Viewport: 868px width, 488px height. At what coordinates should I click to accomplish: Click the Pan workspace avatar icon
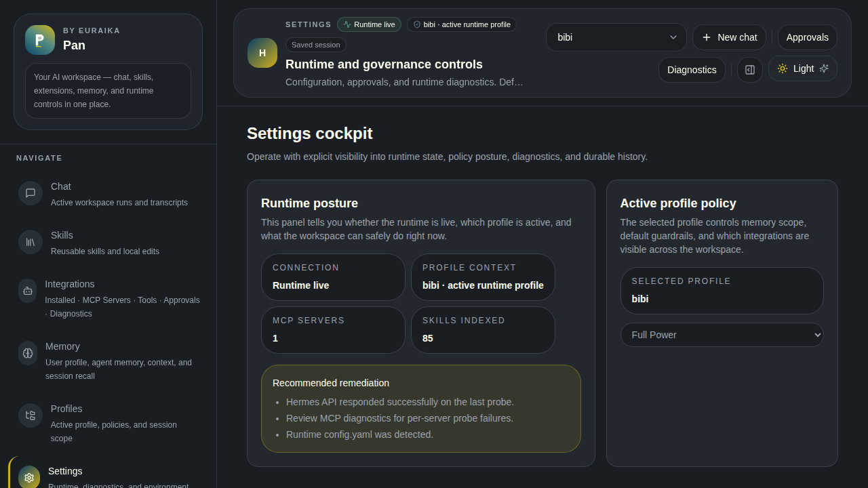(x=39, y=40)
